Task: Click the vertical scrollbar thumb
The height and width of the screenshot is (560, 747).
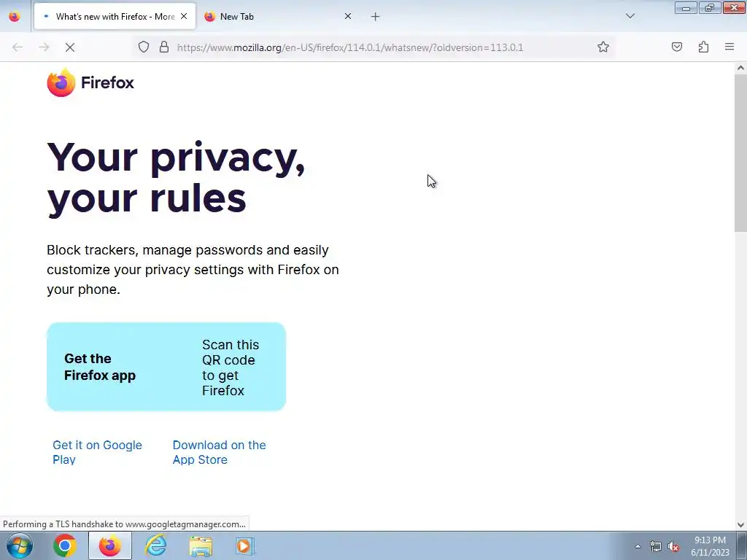Action: click(x=740, y=153)
